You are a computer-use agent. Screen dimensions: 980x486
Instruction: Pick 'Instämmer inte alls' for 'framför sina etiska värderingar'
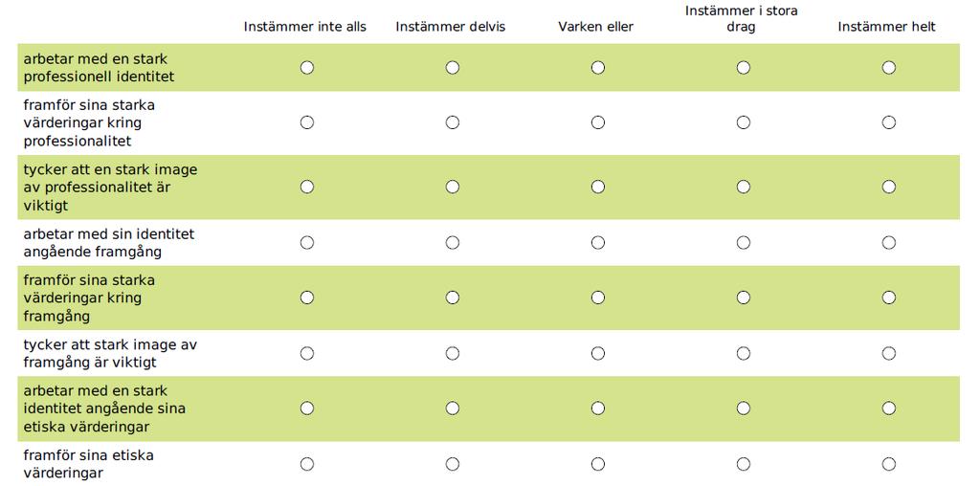[307, 464]
